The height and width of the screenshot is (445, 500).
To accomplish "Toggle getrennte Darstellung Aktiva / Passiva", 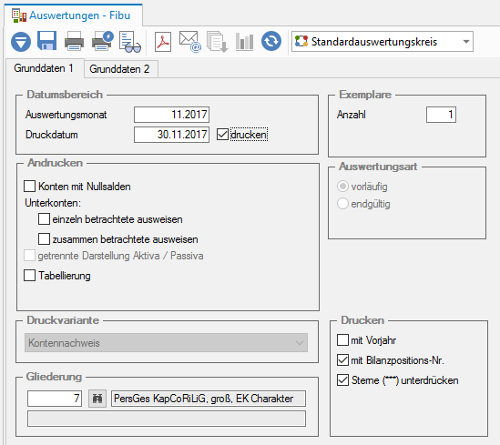I will pyautogui.click(x=30, y=256).
